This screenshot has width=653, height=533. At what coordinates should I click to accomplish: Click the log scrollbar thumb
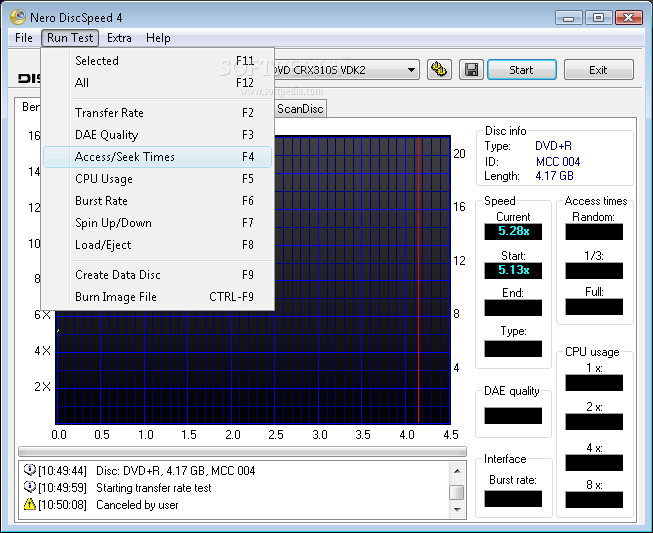coord(457,492)
